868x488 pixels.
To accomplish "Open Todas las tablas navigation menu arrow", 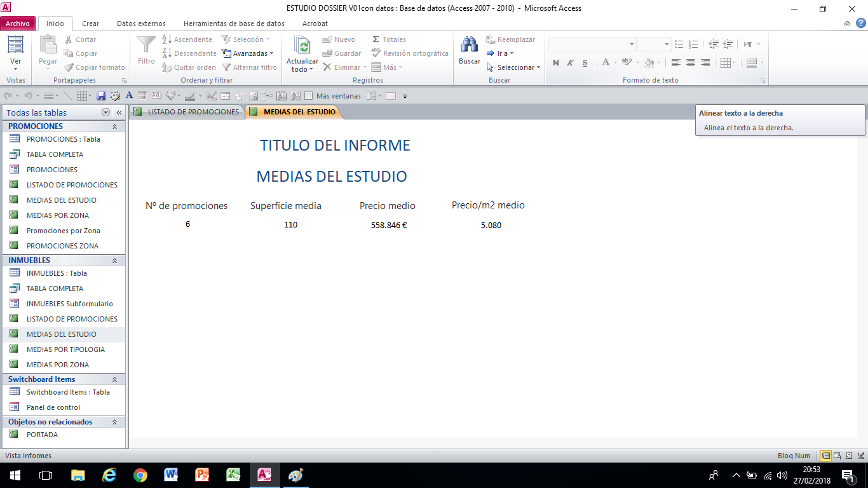I will point(105,112).
